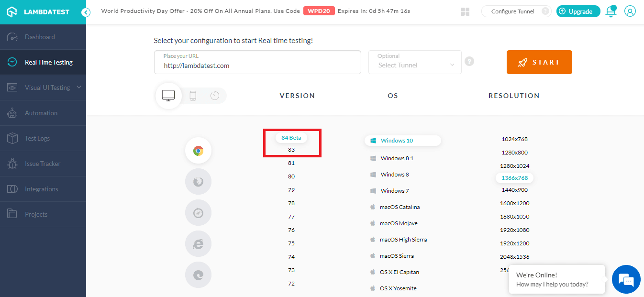
Task: Switch to desktop testing mode
Action: point(168,96)
